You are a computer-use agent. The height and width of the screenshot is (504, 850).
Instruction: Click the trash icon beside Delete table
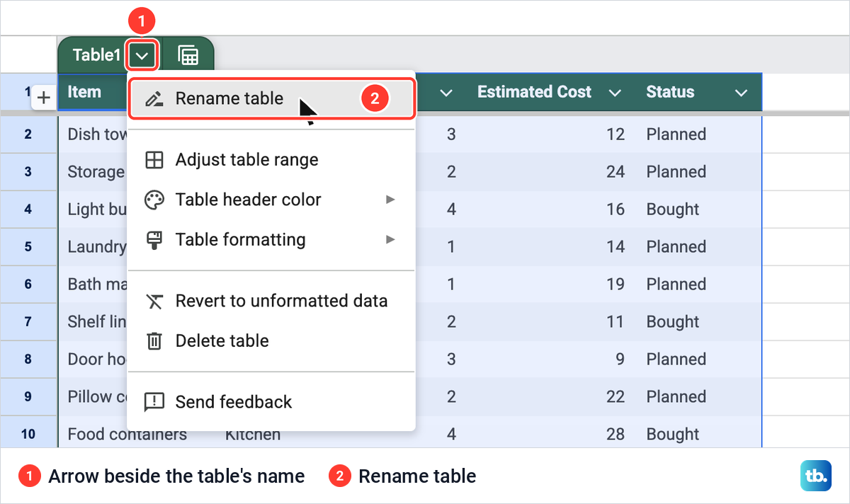pyautogui.click(x=154, y=341)
